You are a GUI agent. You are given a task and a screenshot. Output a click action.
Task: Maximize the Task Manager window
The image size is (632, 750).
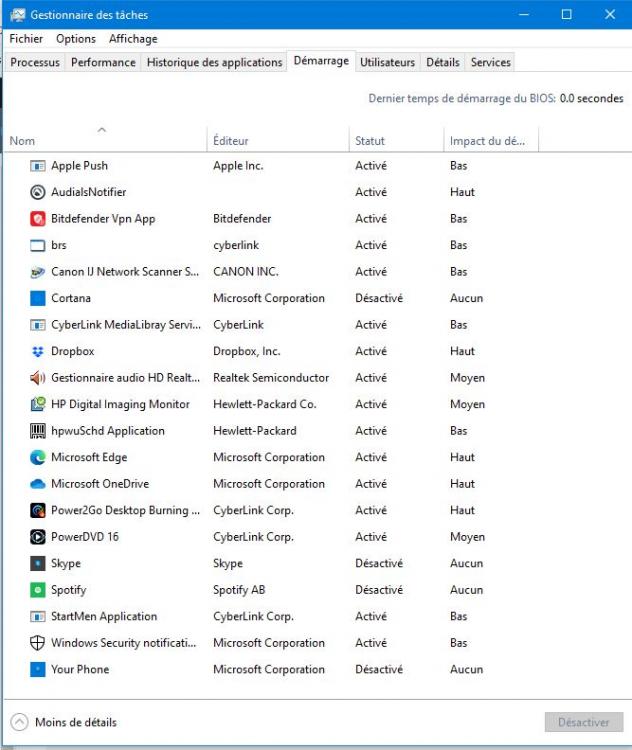[x=566, y=14]
